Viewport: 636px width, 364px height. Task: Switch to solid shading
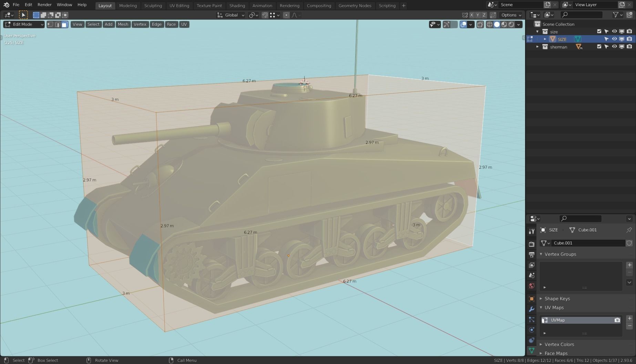(x=497, y=24)
